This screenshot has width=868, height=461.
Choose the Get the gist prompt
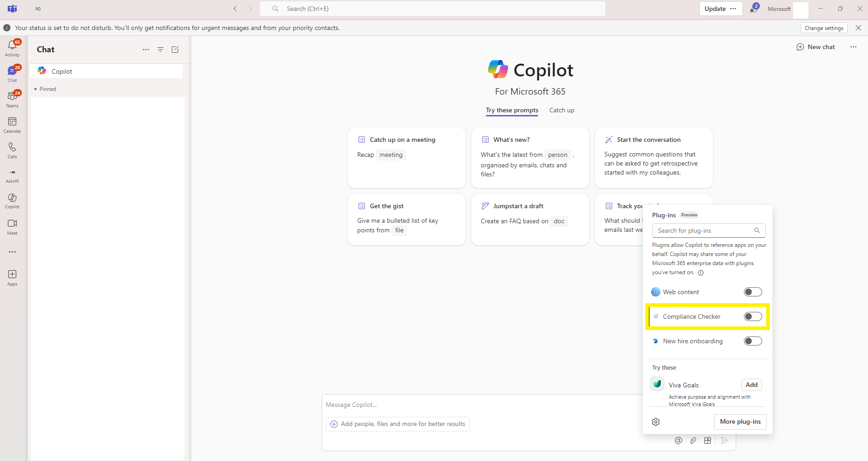click(x=407, y=220)
